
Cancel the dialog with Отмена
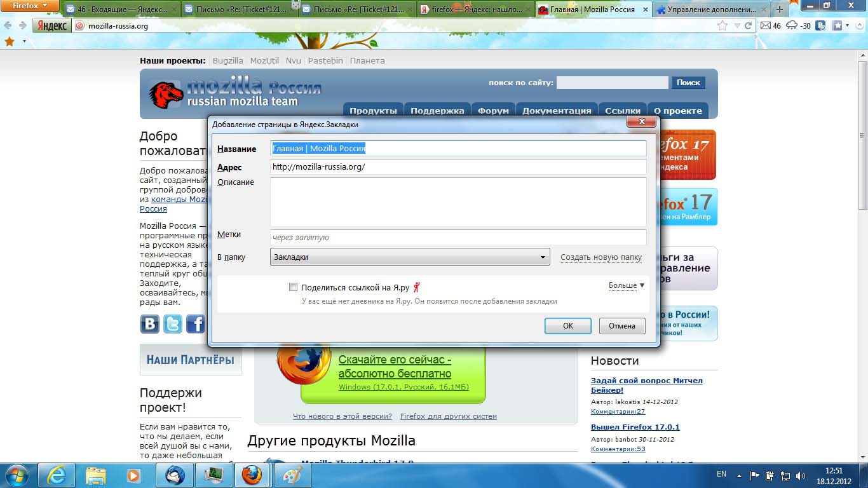point(622,326)
